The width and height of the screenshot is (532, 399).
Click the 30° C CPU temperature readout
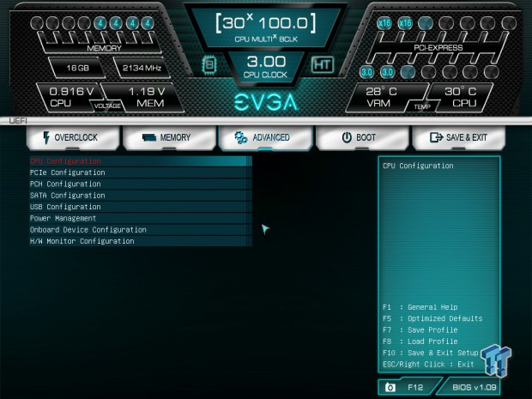pyautogui.click(x=462, y=97)
